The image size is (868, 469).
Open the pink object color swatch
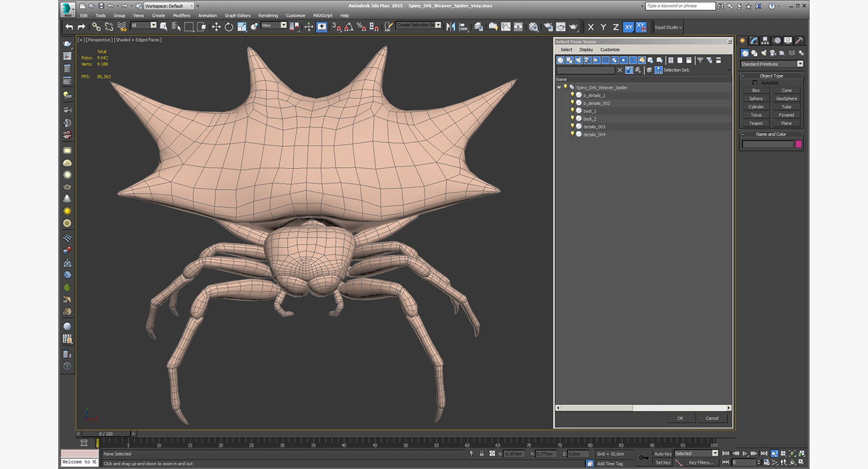798,144
